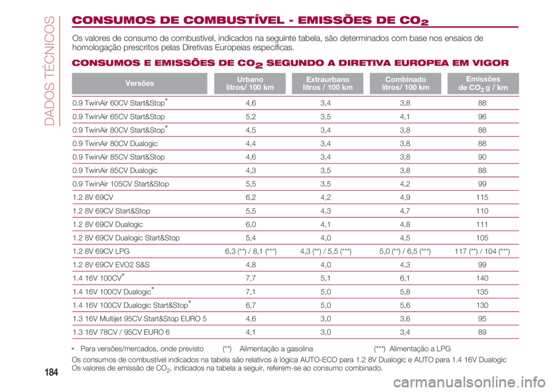555x392 pixels.
Task: Click the urban value 7,7
Action: (250, 278)
